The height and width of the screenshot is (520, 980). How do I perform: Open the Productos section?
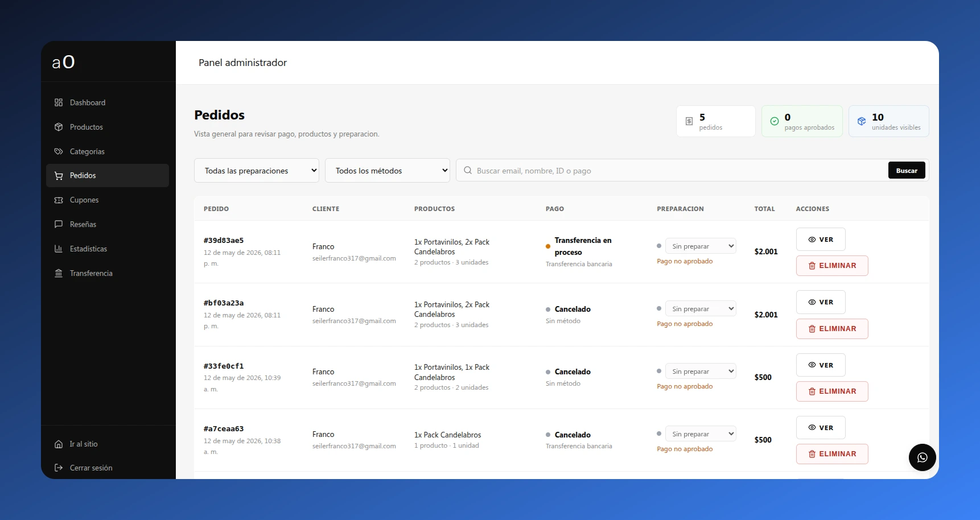coord(108,127)
